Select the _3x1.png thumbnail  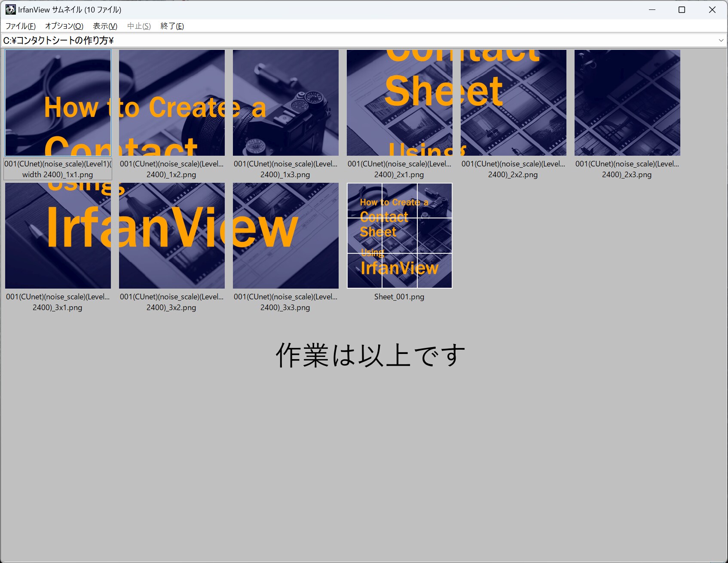(58, 236)
